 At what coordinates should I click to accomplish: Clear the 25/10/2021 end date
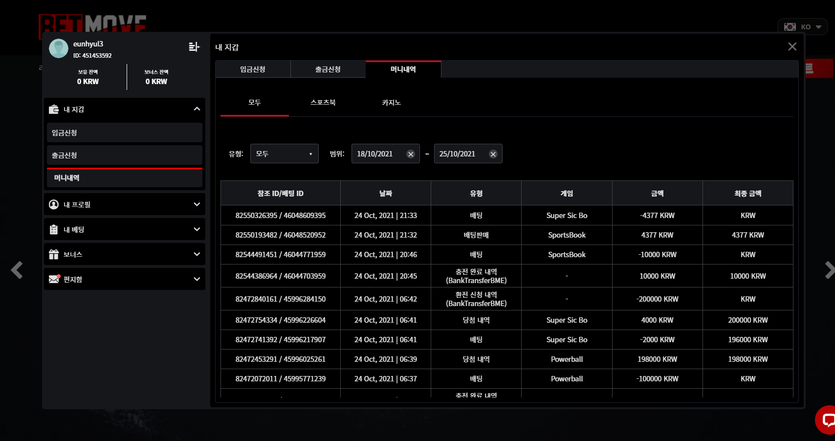click(x=493, y=154)
